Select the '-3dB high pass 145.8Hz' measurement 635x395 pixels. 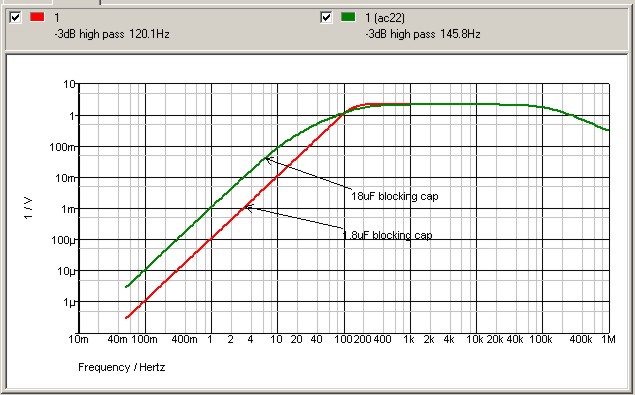(423, 34)
